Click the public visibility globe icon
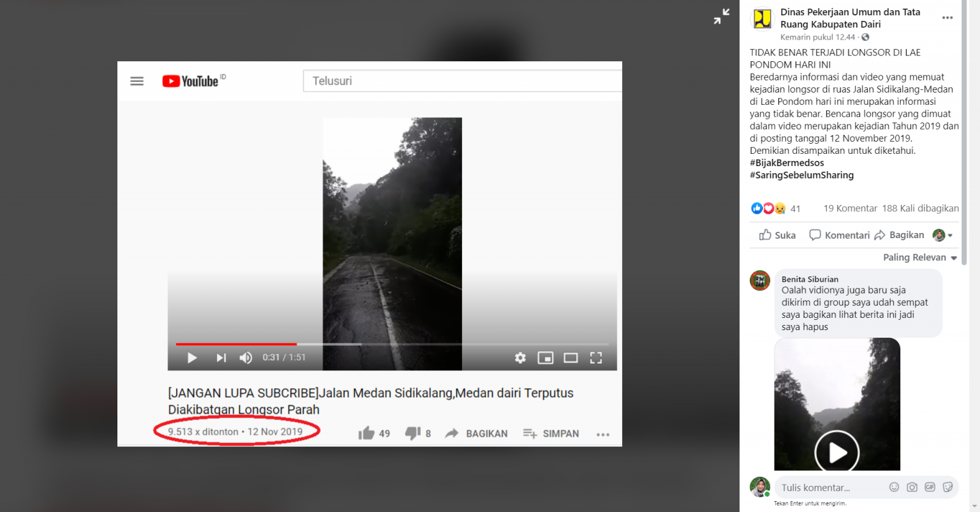 click(865, 37)
